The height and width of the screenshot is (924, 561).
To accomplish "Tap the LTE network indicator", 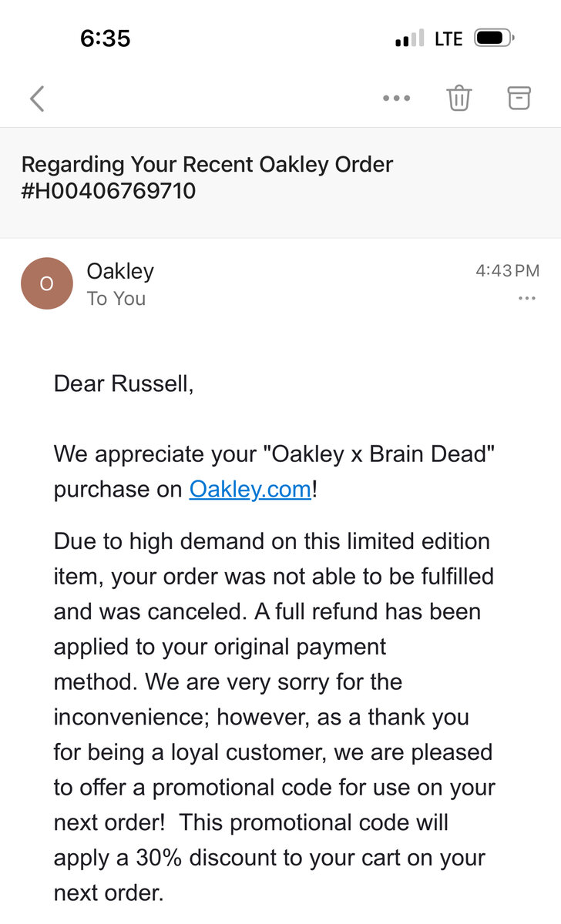I will (x=448, y=38).
